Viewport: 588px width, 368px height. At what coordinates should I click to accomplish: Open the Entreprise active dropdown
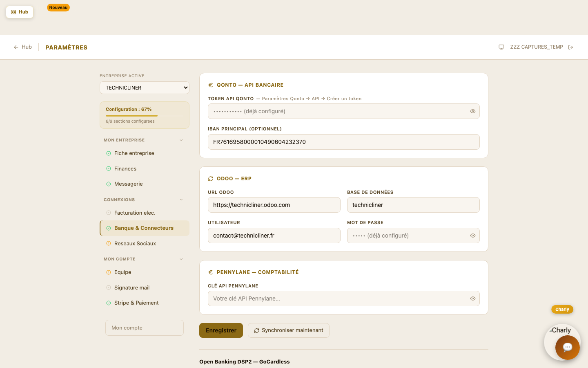pos(145,88)
